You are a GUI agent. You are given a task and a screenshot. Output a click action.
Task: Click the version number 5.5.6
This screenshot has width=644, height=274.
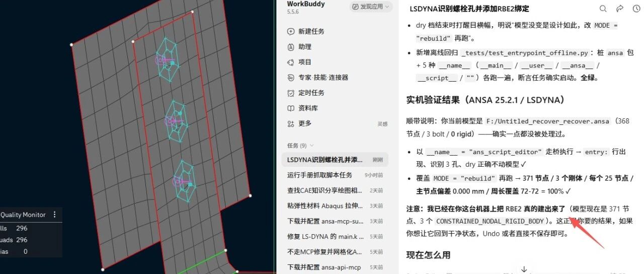click(293, 12)
